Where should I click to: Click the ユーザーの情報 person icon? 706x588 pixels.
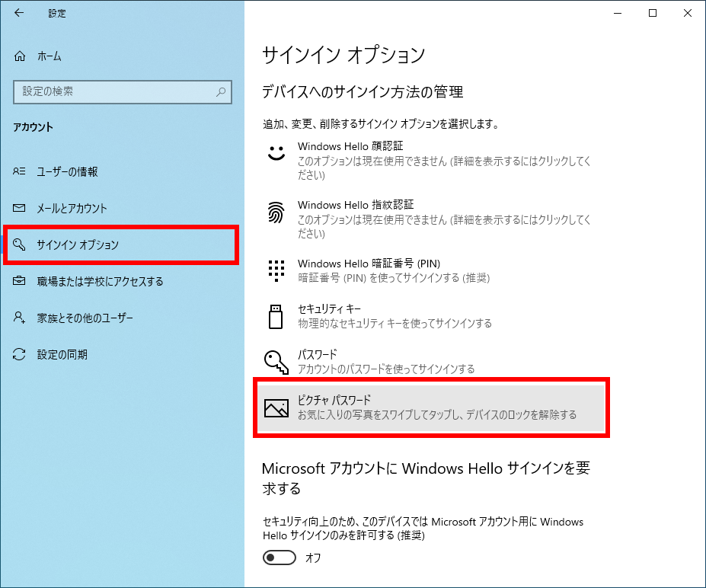[x=19, y=171]
